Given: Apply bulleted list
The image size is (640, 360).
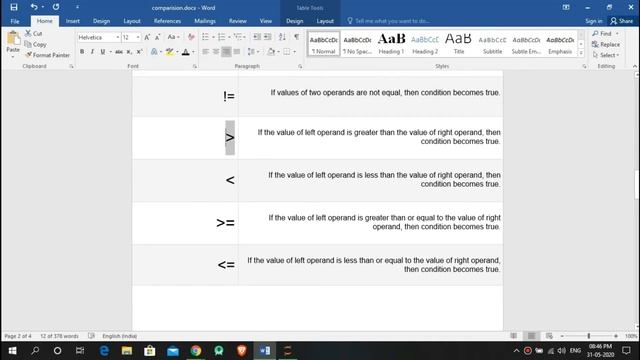Looking at the screenshot, I should click(205, 37).
